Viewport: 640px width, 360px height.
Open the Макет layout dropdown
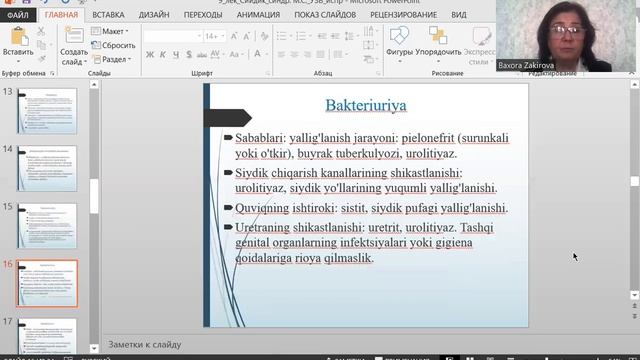pos(110,31)
